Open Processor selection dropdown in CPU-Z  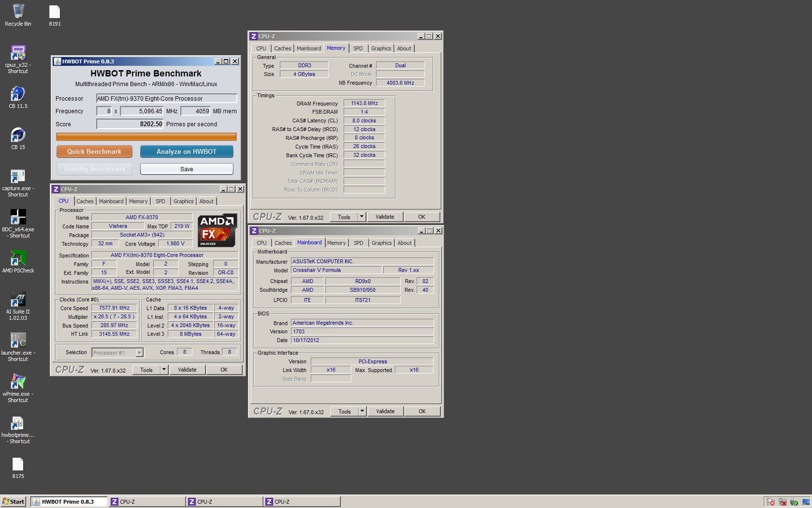pyautogui.click(x=139, y=353)
